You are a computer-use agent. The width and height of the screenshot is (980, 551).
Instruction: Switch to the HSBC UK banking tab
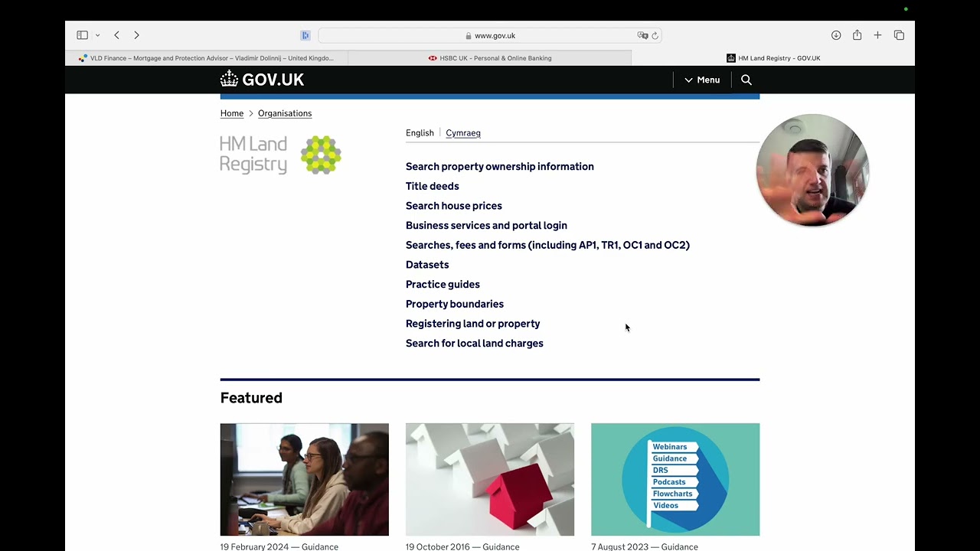coord(490,58)
